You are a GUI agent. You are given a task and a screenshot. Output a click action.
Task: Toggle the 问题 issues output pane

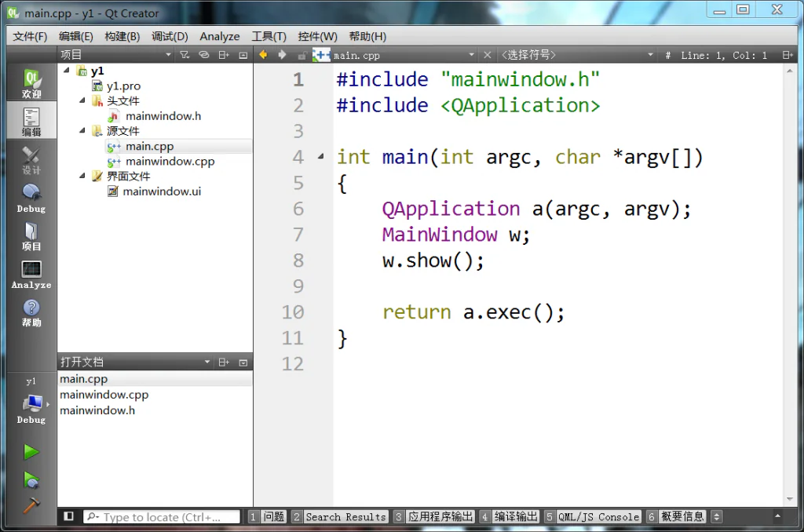point(267,517)
